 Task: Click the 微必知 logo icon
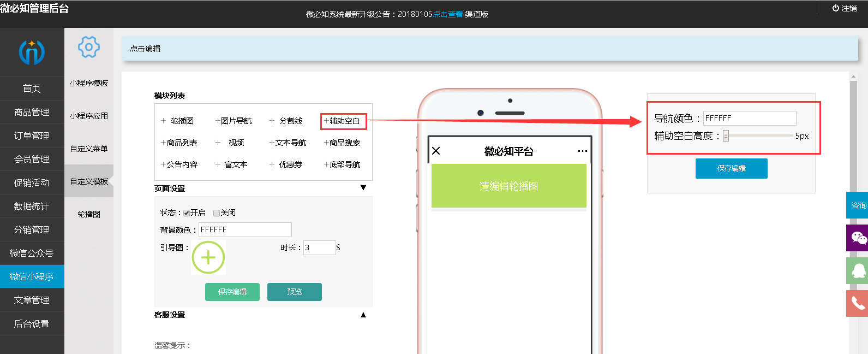[32, 52]
